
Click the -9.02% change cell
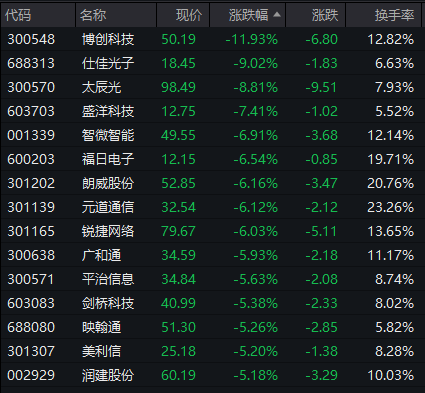point(256,63)
